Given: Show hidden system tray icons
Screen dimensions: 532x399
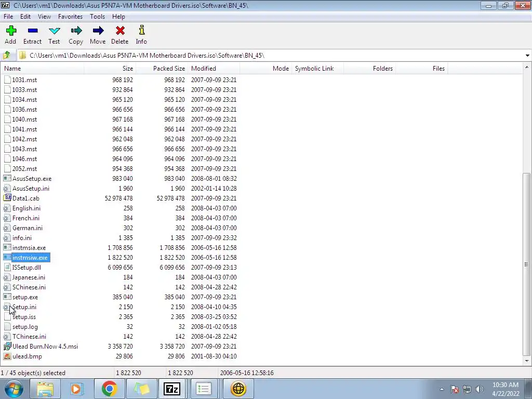Looking at the screenshot, I should pyautogui.click(x=442, y=389).
